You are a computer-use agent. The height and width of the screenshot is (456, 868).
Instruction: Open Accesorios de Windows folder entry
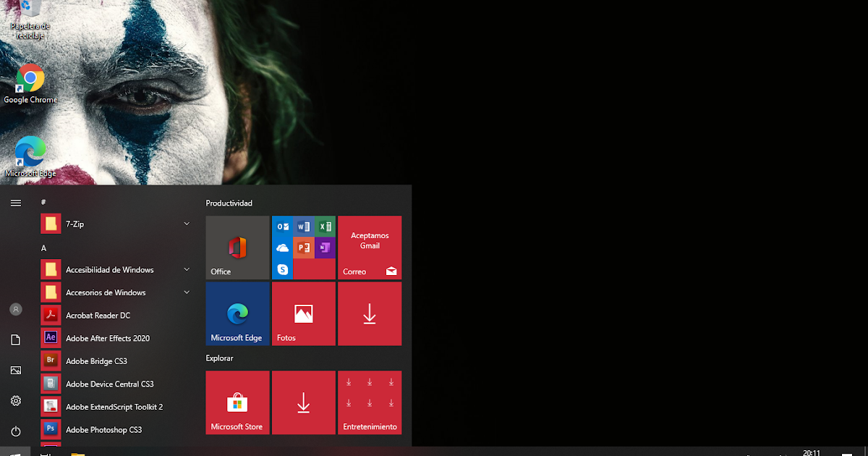116,292
